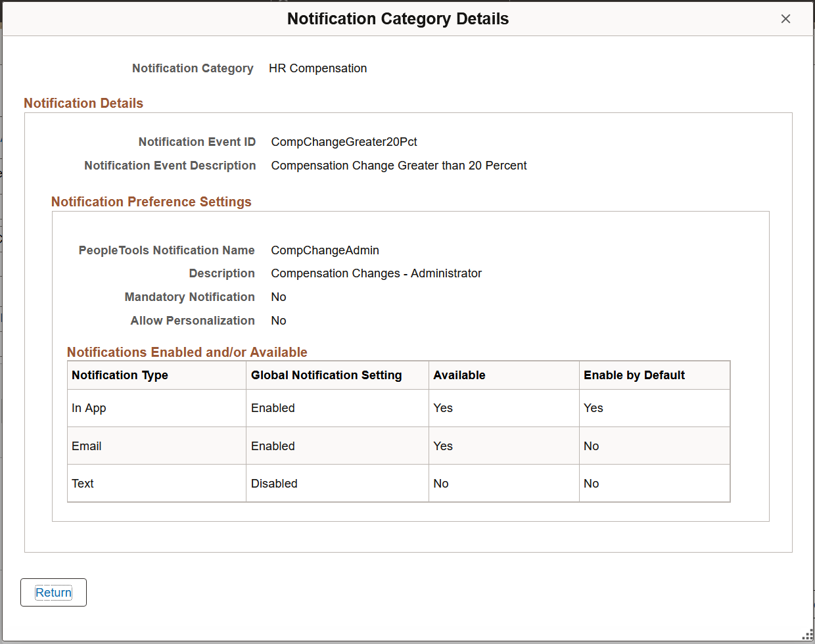Click the Notification Event Description label
The height and width of the screenshot is (644, 815).
pyautogui.click(x=170, y=166)
